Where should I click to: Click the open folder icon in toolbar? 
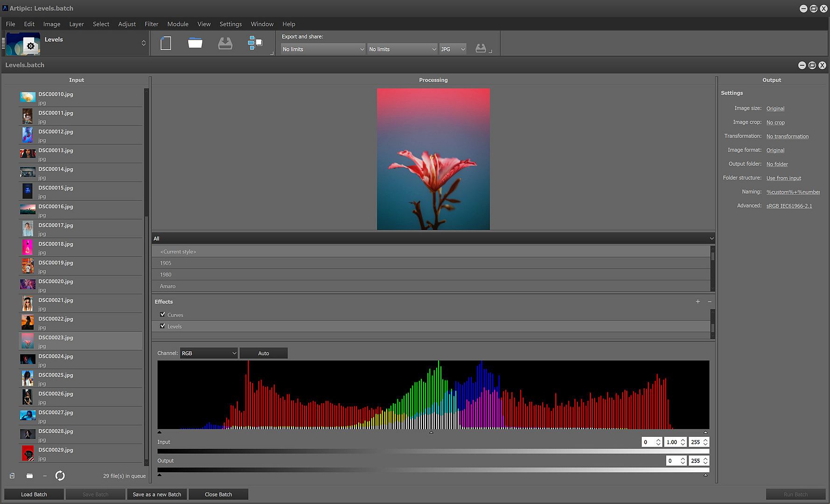(195, 43)
